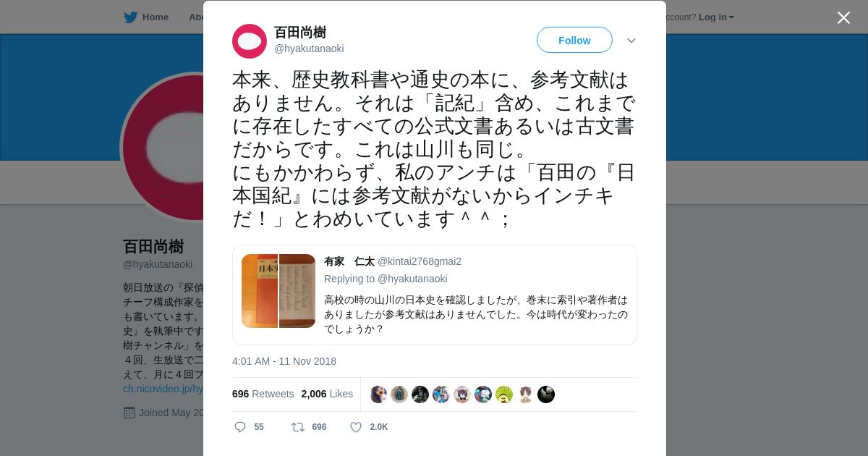Expand tweet options chevron menu
Viewport: 868px width, 456px height.
[631, 41]
